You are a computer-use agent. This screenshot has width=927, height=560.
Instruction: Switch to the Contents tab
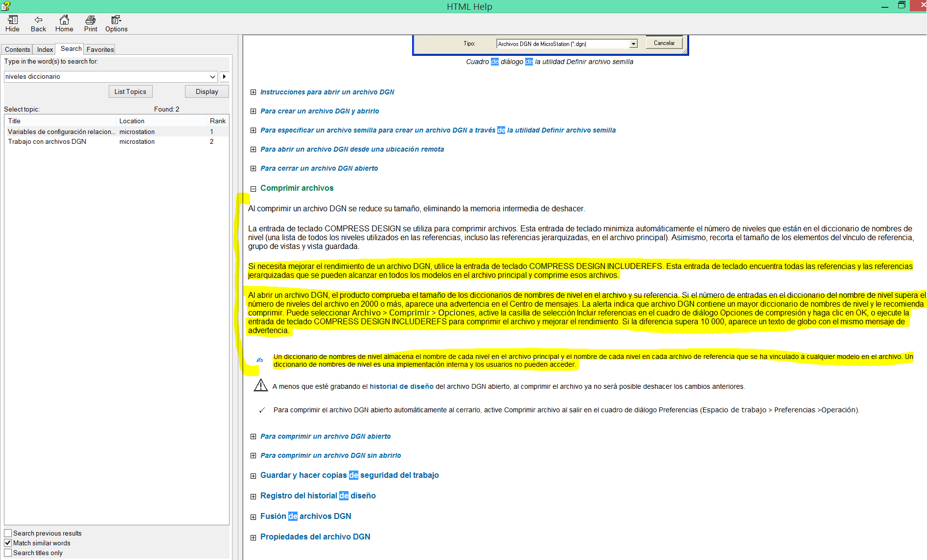click(x=18, y=49)
